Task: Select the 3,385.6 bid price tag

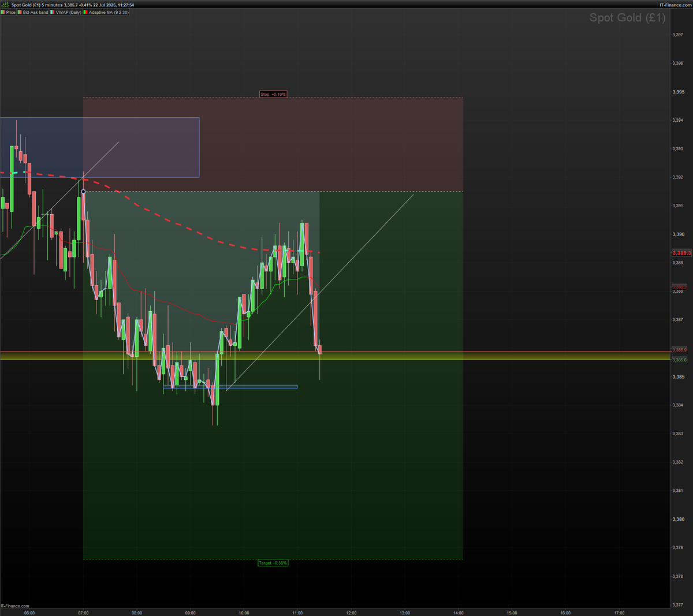Action: coord(679,360)
